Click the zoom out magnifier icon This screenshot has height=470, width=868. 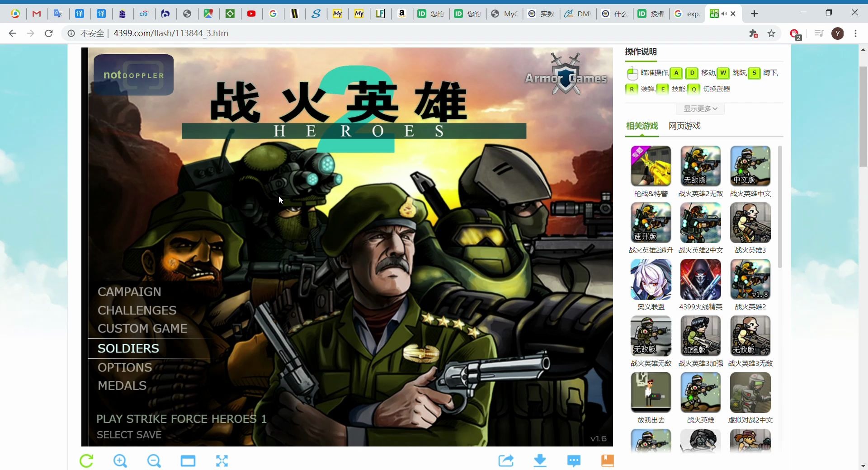coord(154,461)
